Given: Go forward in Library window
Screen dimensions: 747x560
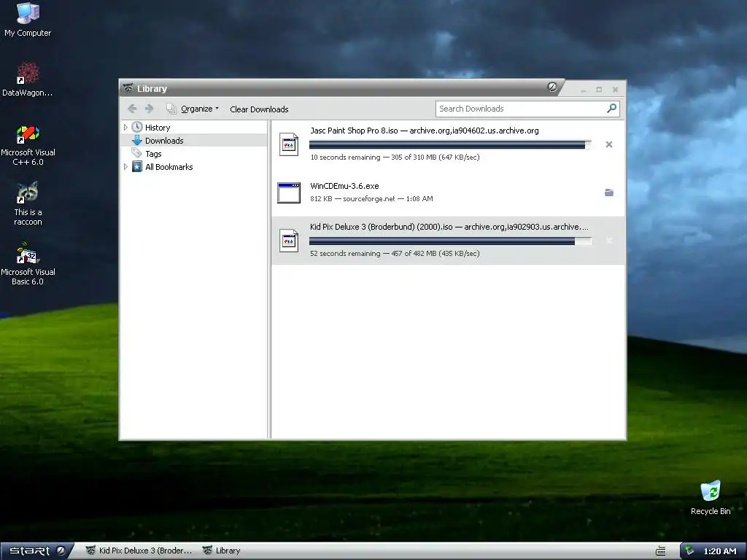Looking at the screenshot, I should pyautogui.click(x=149, y=109).
